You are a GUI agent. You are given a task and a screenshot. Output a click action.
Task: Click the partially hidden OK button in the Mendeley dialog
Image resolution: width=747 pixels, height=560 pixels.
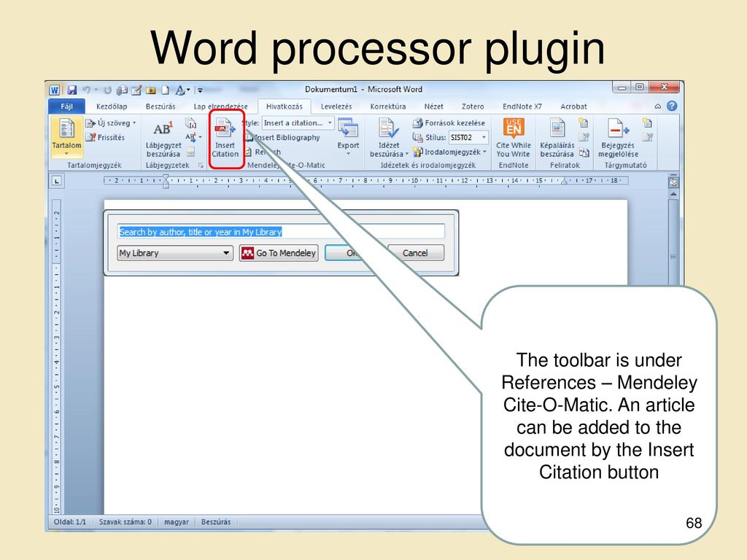tap(344, 253)
